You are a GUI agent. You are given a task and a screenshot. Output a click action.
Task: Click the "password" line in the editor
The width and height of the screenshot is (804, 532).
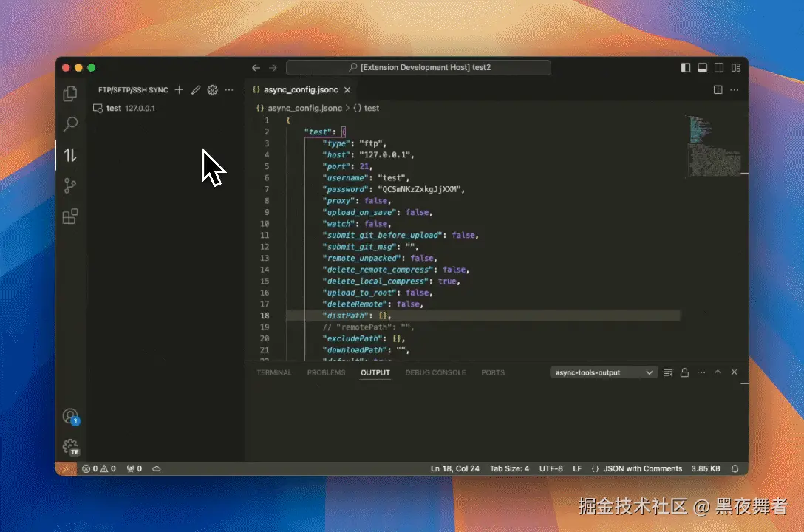[x=393, y=190]
